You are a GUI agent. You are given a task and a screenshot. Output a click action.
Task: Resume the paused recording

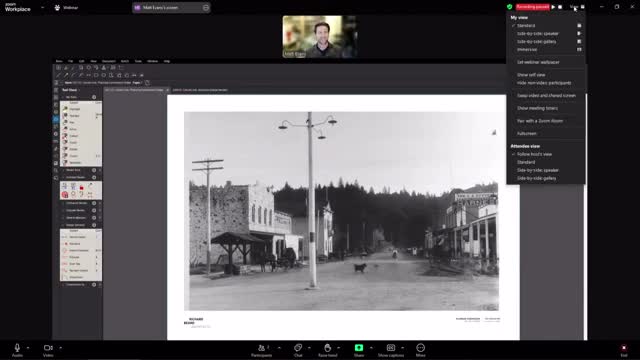coord(553,7)
